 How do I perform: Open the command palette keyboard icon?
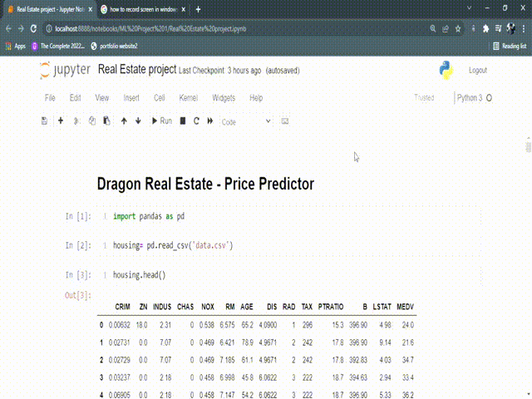pyautogui.click(x=285, y=121)
